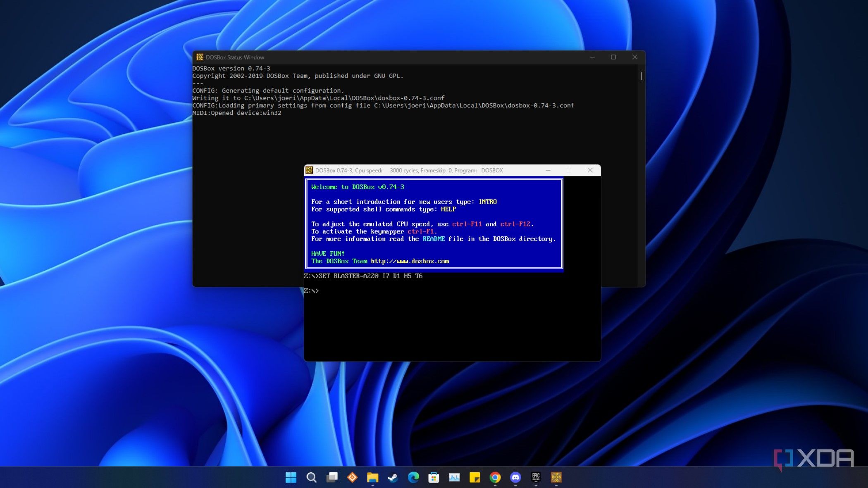Open Steam from the taskbar
Screen dimensions: 868x488
coord(392,477)
